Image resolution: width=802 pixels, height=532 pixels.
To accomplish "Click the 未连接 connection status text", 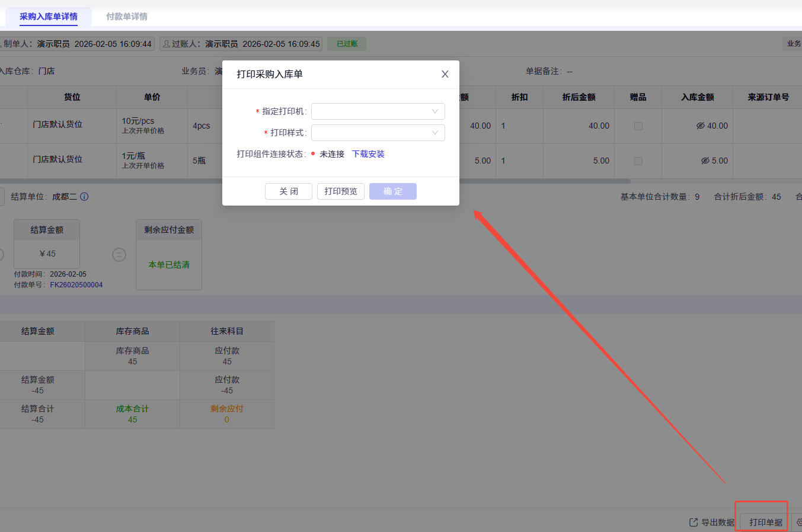I will [332, 154].
